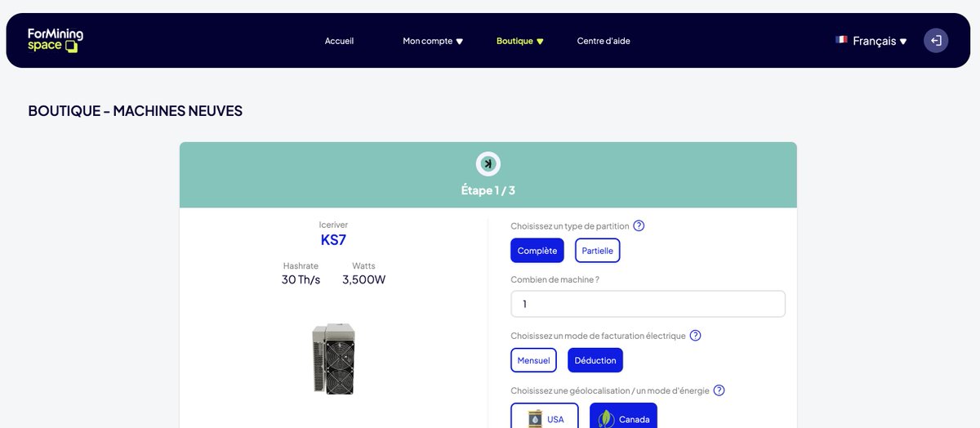Image resolution: width=980 pixels, height=428 pixels.
Task: Choose Mensuel billing mode
Action: click(534, 360)
